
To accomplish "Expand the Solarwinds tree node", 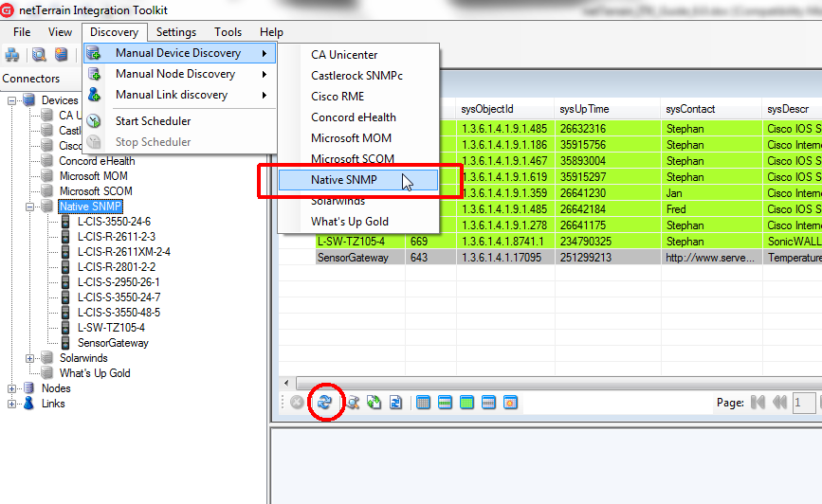I will (x=30, y=358).
